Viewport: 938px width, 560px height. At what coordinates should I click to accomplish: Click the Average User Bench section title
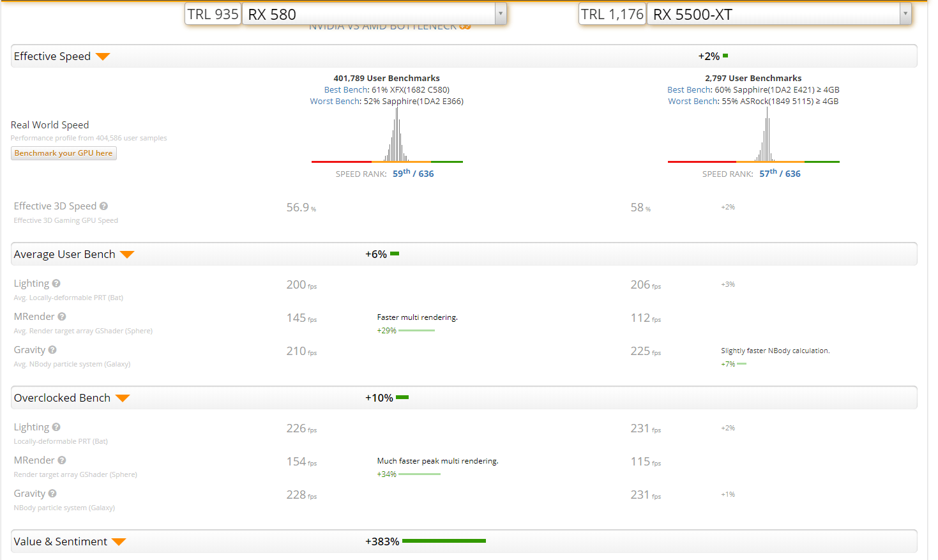click(64, 254)
